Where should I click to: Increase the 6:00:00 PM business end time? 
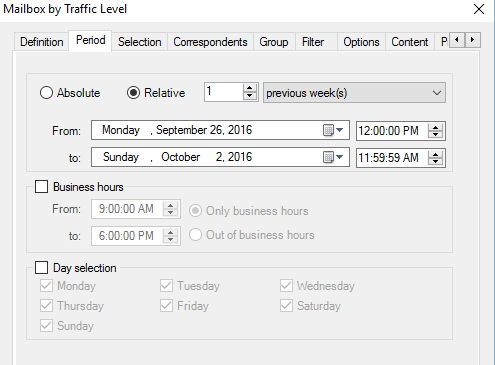pos(170,233)
